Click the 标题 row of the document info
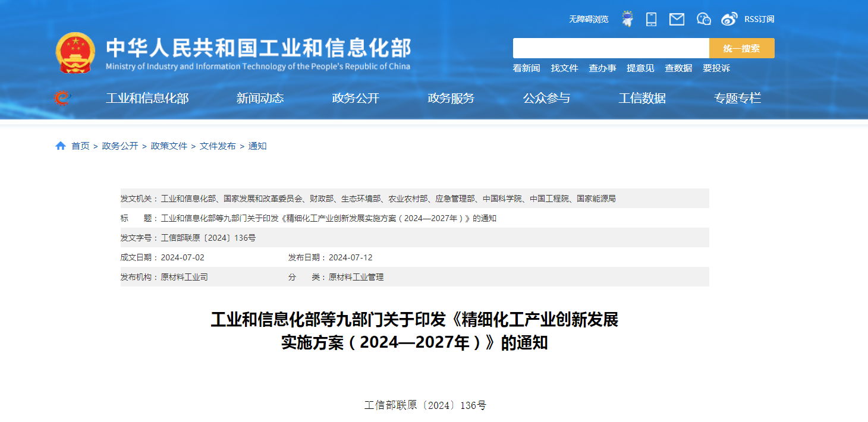 pos(415,218)
